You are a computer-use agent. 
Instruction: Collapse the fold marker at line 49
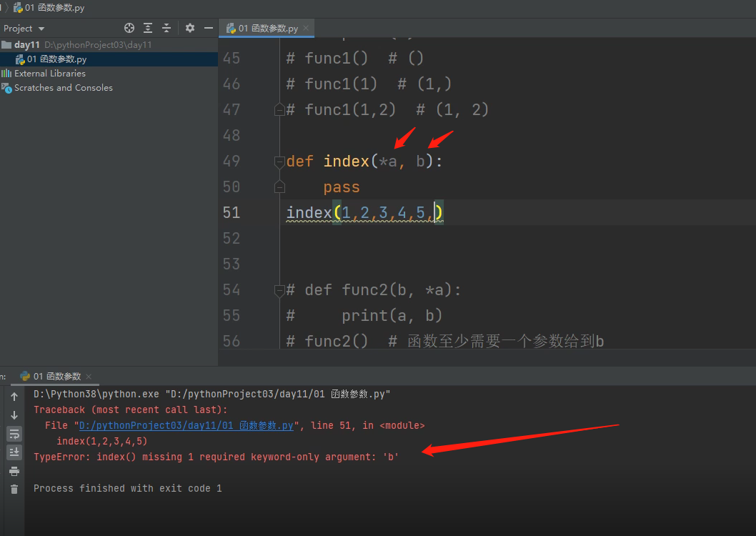click(x=279, y=162)
